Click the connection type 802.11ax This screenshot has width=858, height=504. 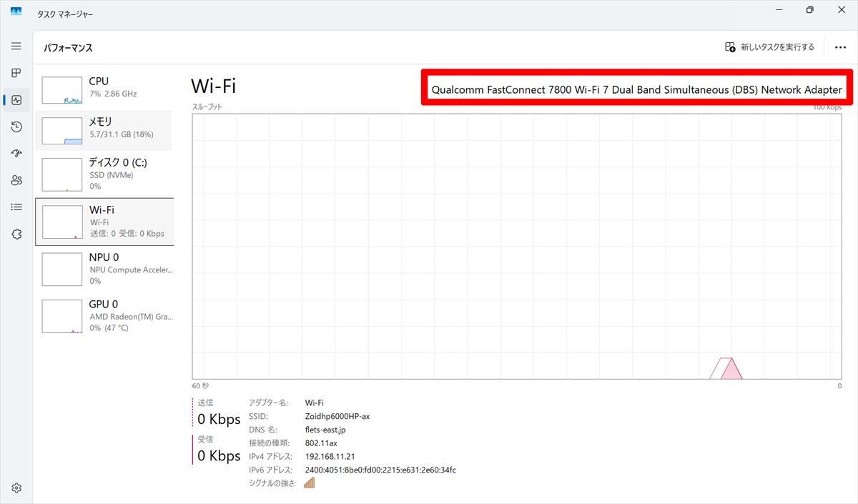click(321, 443)
